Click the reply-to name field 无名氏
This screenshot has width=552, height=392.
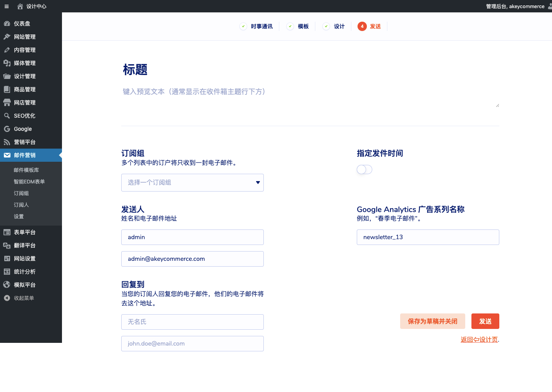(x=193, y=322)
